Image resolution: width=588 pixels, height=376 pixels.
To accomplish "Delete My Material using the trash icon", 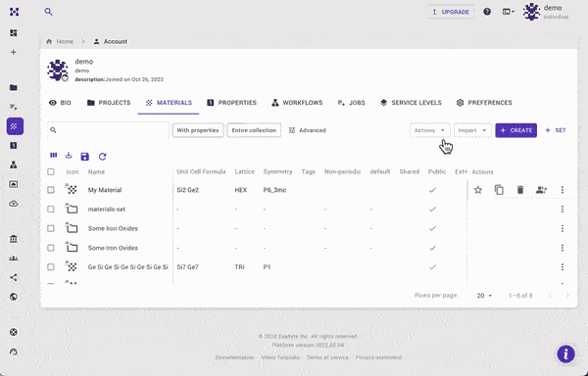I will point(520,190).
